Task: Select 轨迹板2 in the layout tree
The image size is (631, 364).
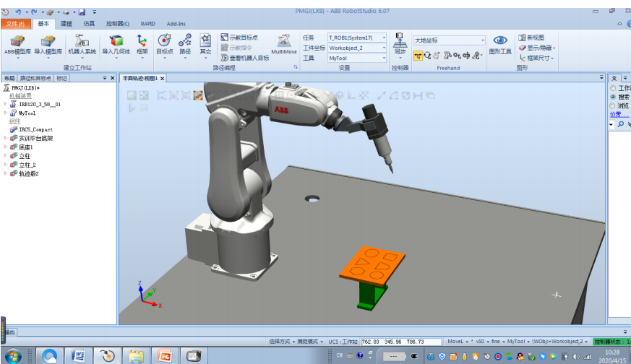Action: coord(28,174)
